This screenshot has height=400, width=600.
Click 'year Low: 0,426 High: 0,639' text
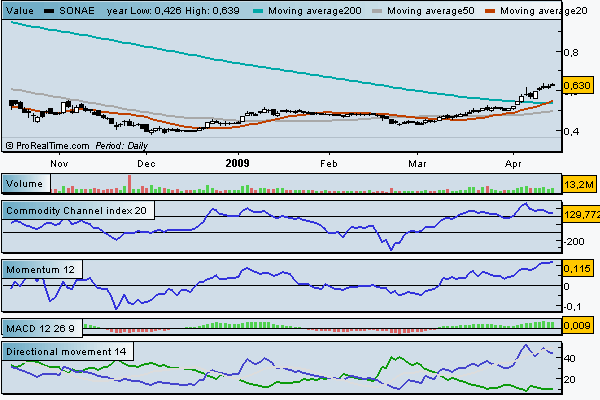[x=173, y=11]
